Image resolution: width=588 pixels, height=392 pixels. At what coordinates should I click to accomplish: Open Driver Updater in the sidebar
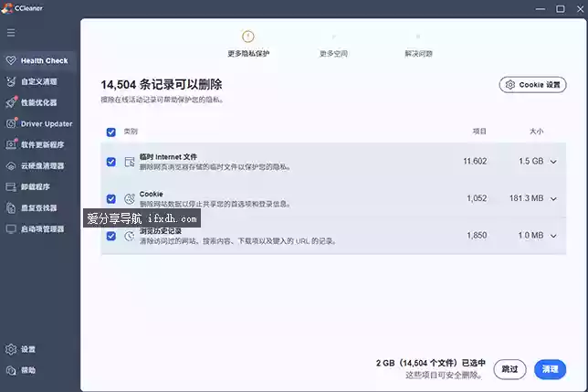38,123
